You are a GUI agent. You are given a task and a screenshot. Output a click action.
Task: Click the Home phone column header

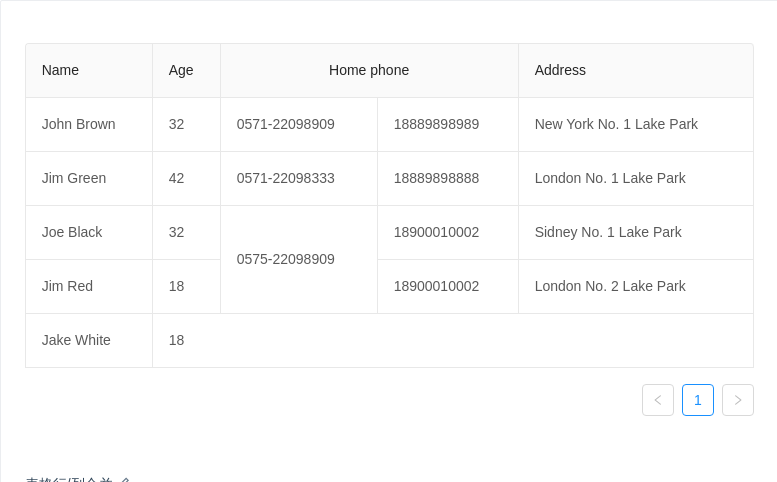click(x=369, y=70)
